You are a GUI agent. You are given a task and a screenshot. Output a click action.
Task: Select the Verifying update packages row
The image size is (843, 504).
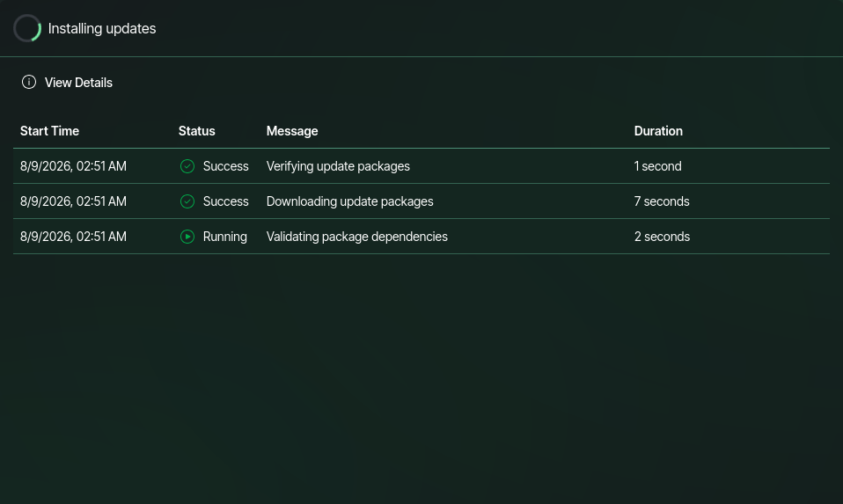click(421, 166)
